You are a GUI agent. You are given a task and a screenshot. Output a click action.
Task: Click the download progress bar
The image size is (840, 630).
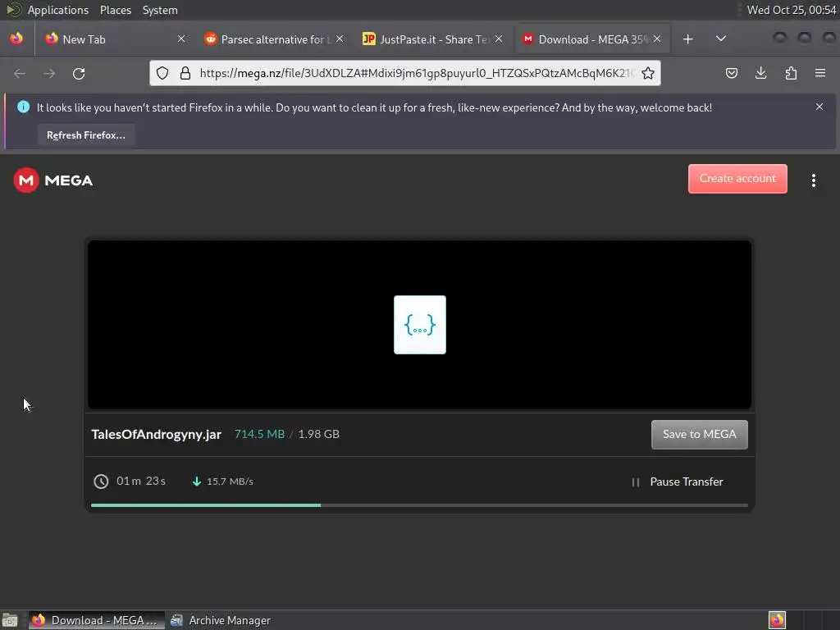[x=419, y=505]
